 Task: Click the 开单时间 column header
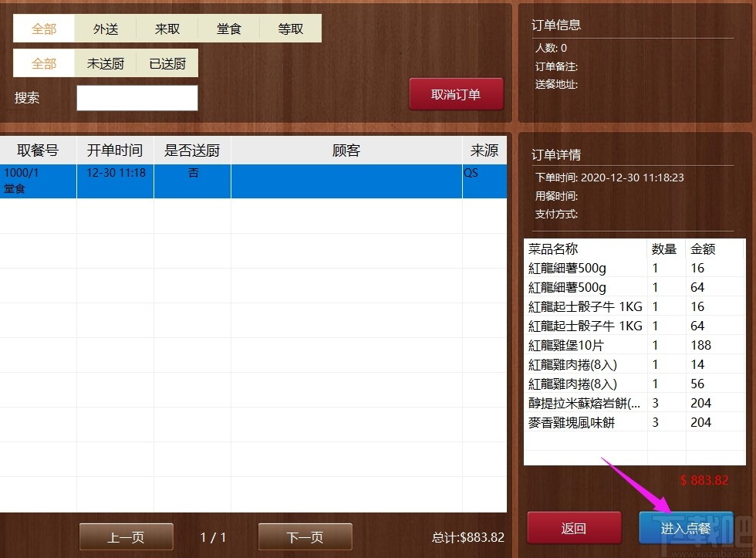pos(115,150)
